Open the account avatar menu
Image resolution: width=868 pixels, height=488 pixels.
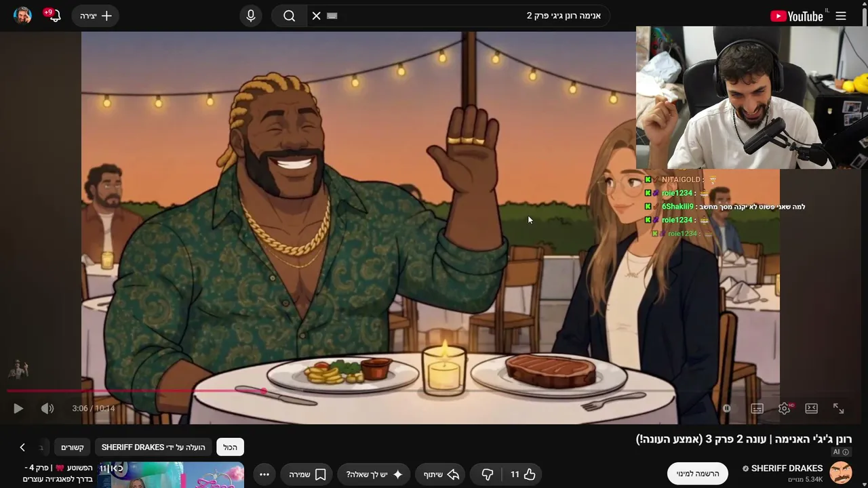(x=23, y=16)
